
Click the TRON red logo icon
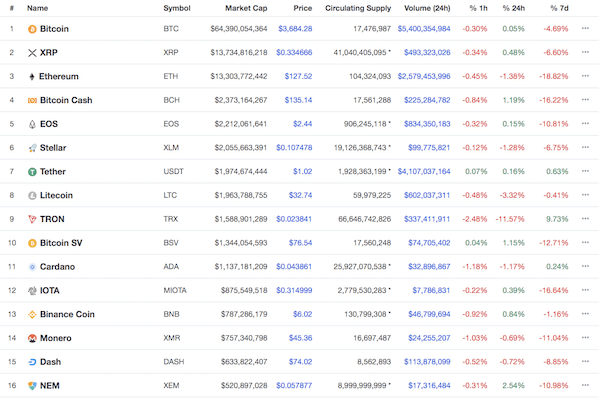click(32, 219)
